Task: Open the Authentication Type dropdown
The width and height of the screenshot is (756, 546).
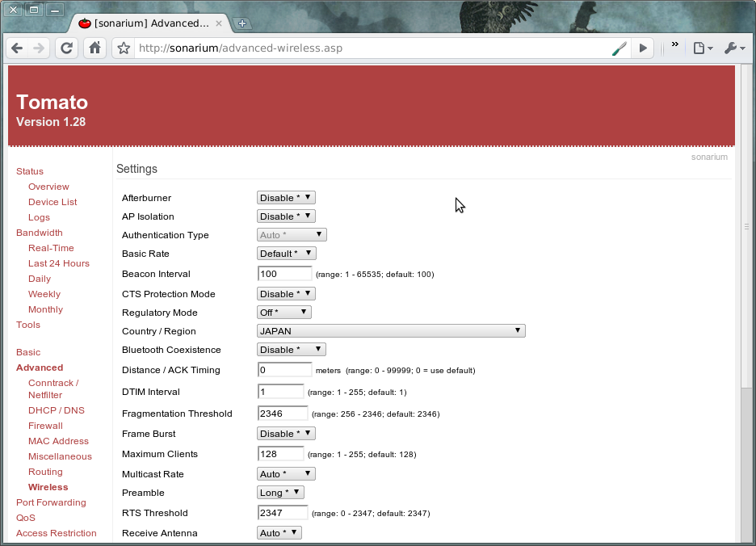Action: click(x=292, y=235)
